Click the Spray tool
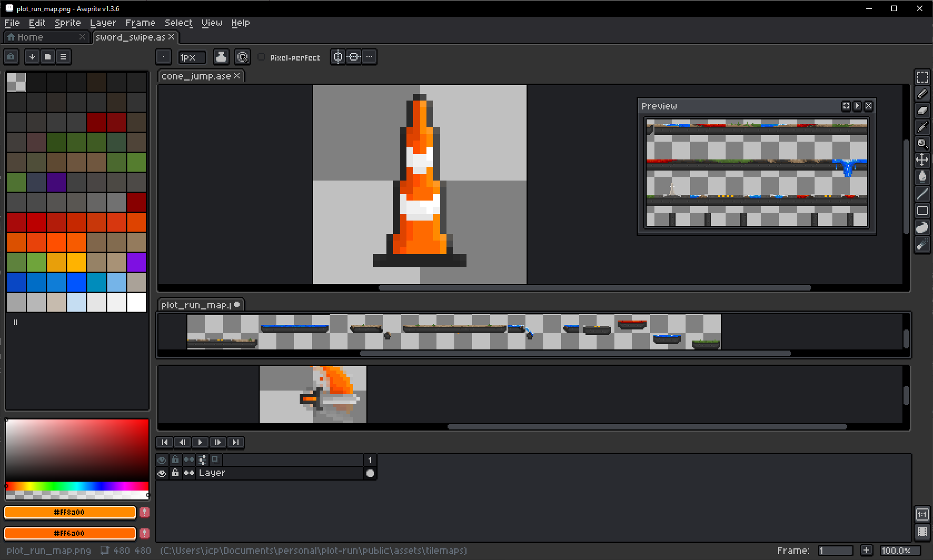933x560 pixels. pos(922,244)
